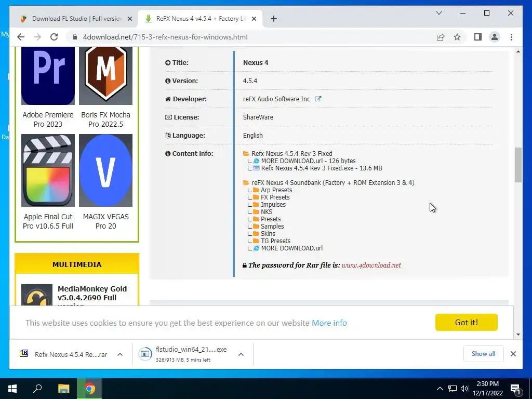The height and width of the screenshot is (399, 532).
Task: Select the MULTIMEDIA section header
Action: coord(77,264)
